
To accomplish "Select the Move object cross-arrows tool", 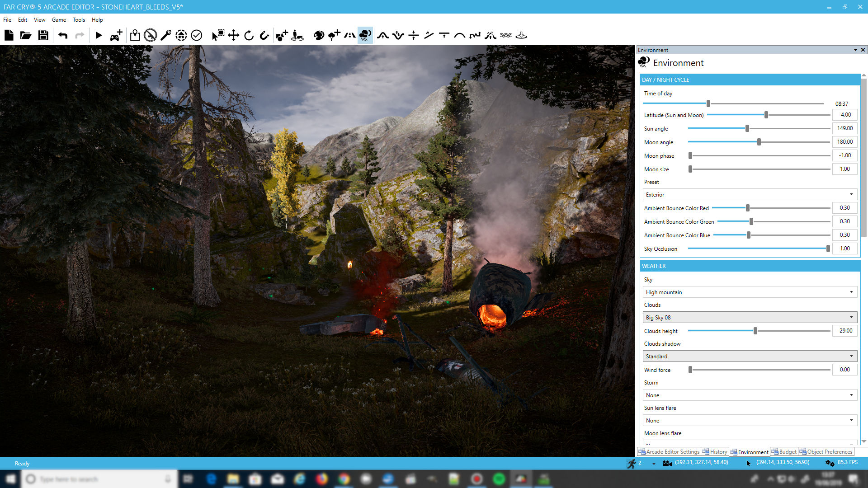I will tap(233, 35).
